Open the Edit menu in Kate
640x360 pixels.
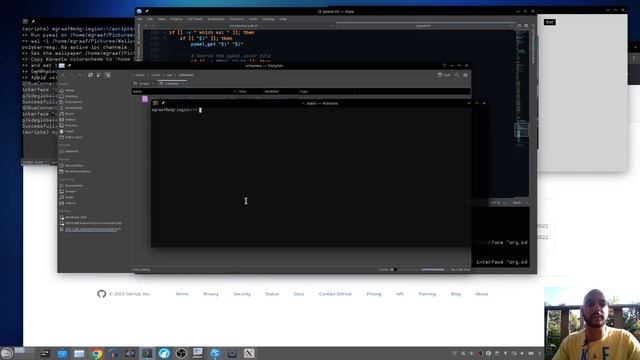click(150, 19)
